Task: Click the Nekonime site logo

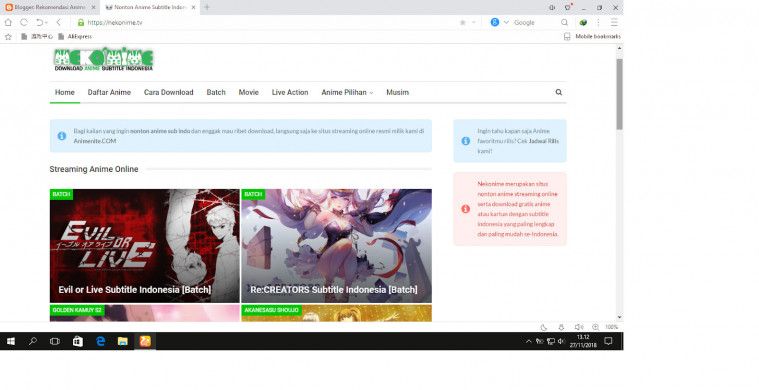Action: coord(103,60)
